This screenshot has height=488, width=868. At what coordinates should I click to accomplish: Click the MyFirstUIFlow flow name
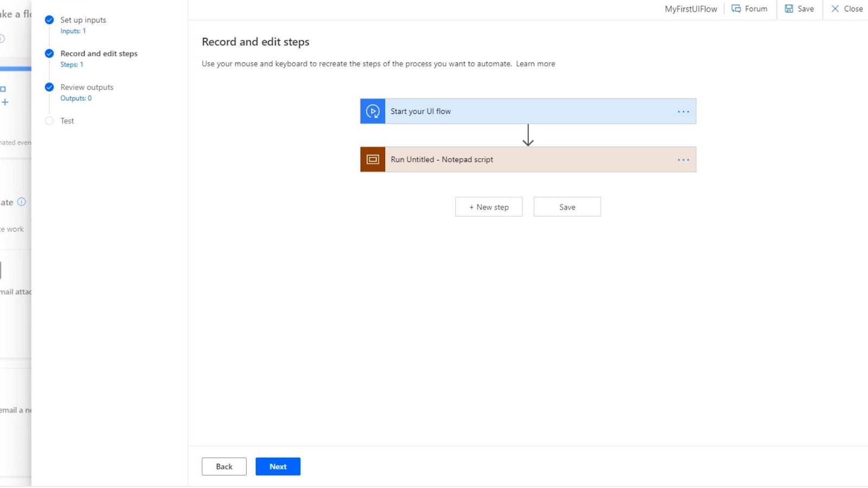click(x=691, y=9)
